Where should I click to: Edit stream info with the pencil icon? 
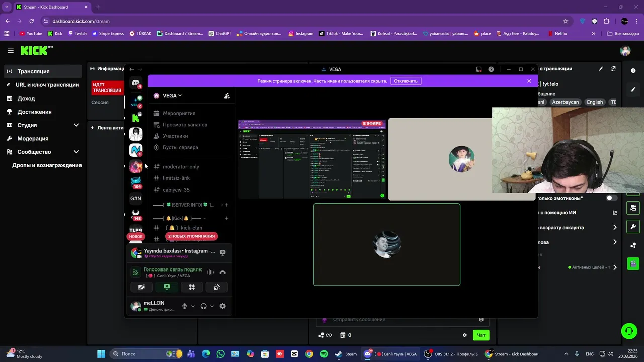601,69
